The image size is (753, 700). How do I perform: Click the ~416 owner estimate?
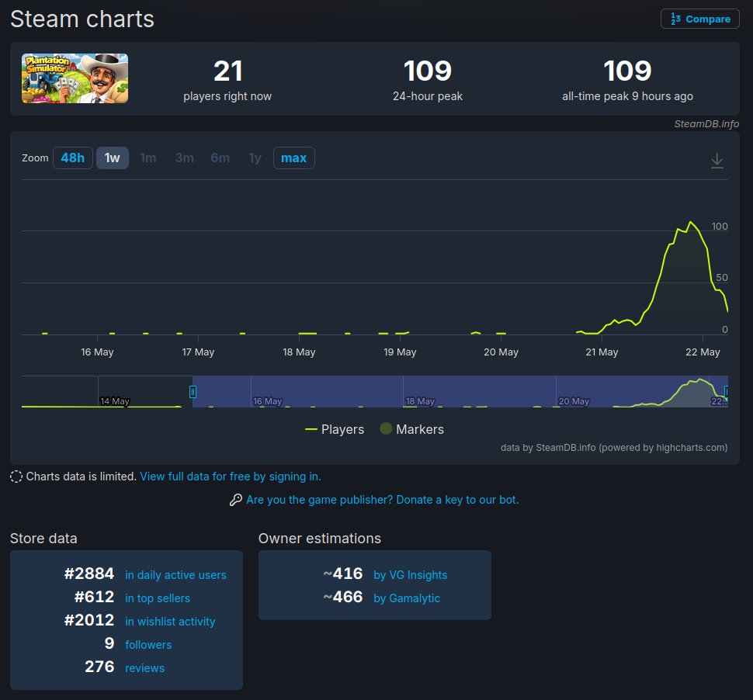point(343,574)
